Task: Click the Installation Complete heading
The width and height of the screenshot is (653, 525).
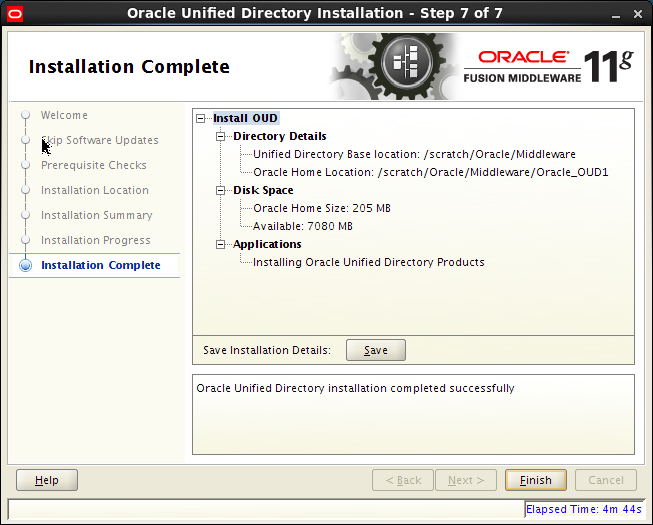Action: 129,67
